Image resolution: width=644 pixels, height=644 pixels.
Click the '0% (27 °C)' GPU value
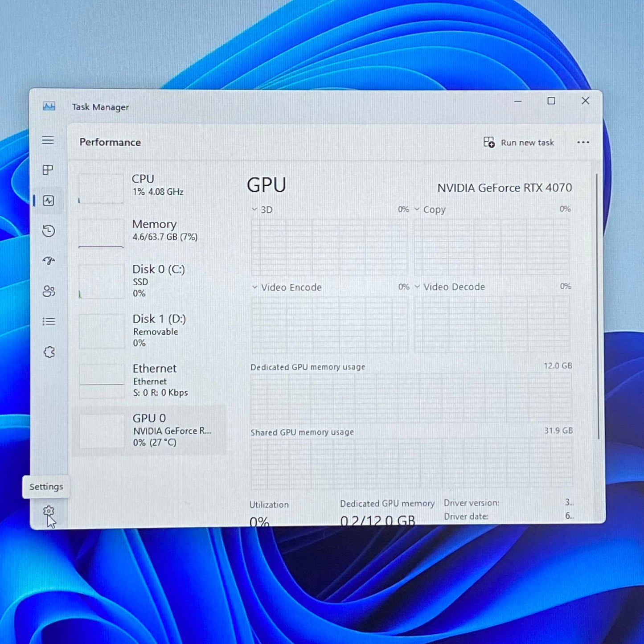pos(155,443)
